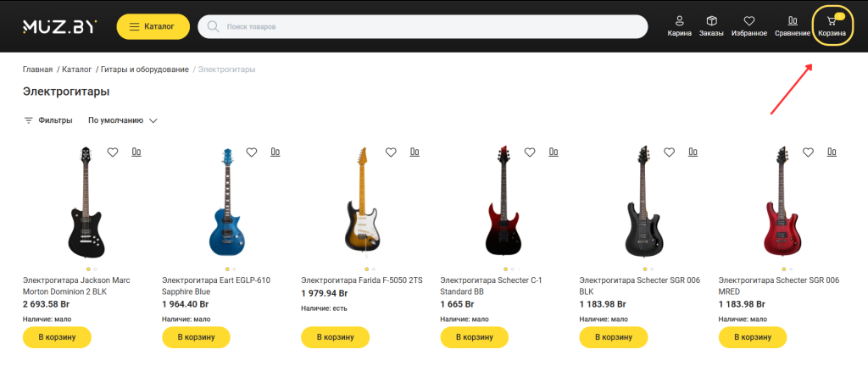This screenshot has width=868, height=366.
Task: Expand the Фильтры panel
Action: pyautogui.click(x=48, y=120)
